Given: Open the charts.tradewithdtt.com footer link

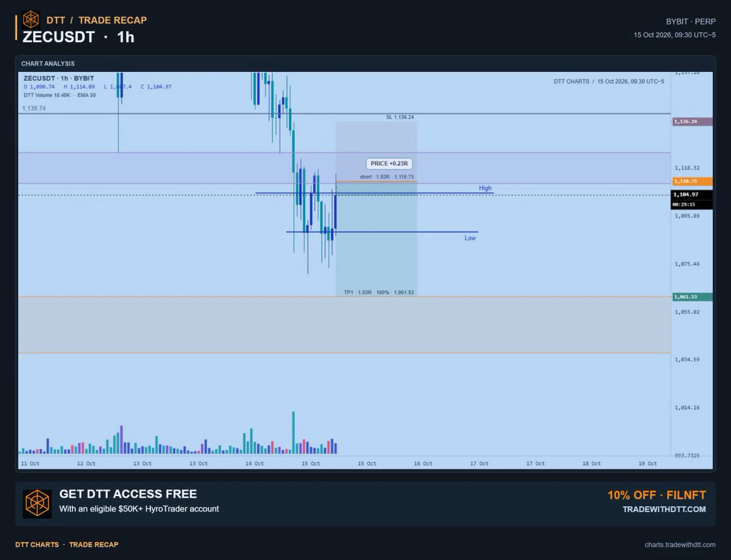Looking at the screenshot, I should [x=680, y=545].
